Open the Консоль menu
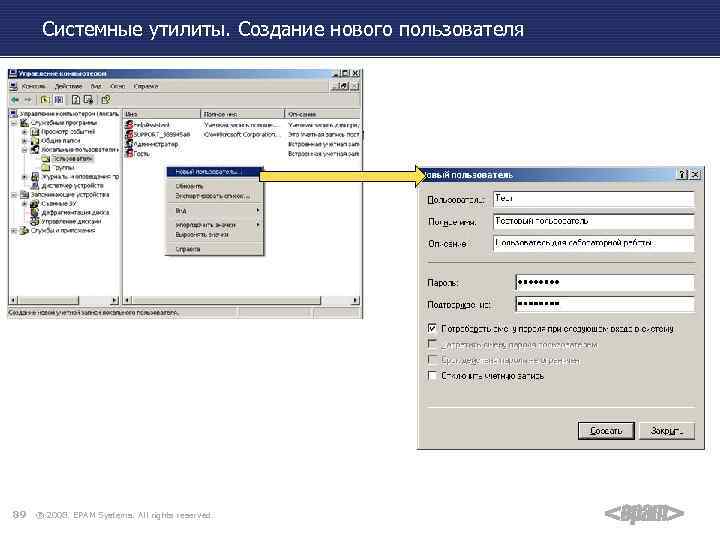Viewport: 720px width, 540px height. pos(34,86)
